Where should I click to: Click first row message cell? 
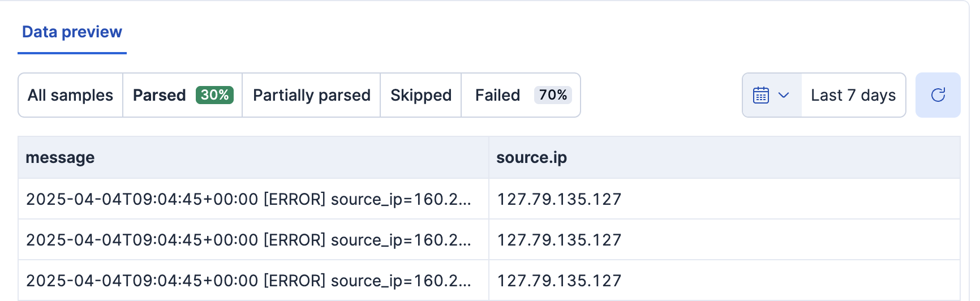tap(248, 199)
